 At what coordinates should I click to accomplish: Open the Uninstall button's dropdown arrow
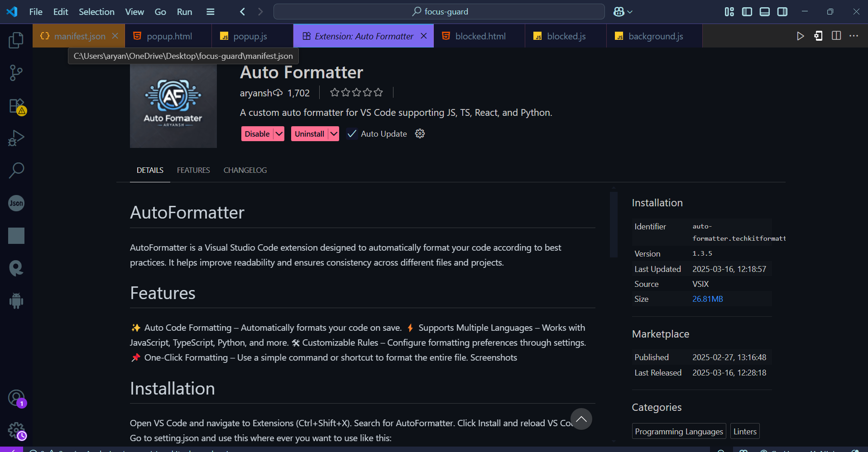[x=333, y=133]
